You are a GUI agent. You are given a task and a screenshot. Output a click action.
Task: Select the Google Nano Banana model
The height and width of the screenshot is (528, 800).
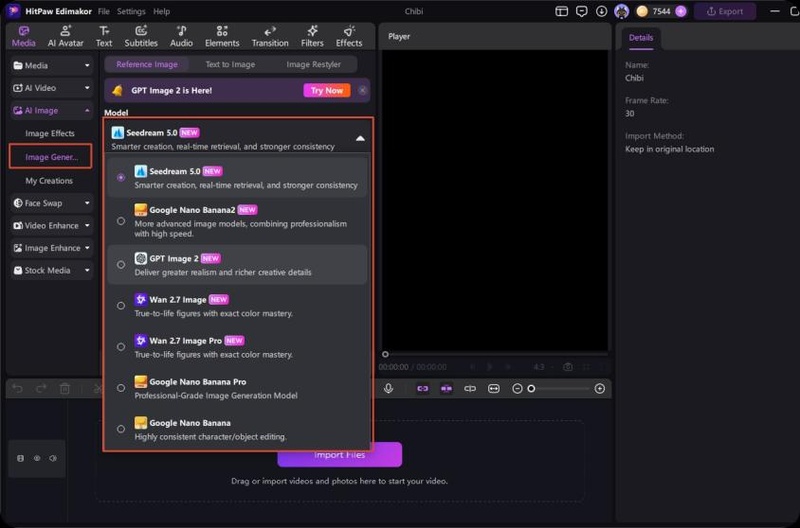point(237,429)
